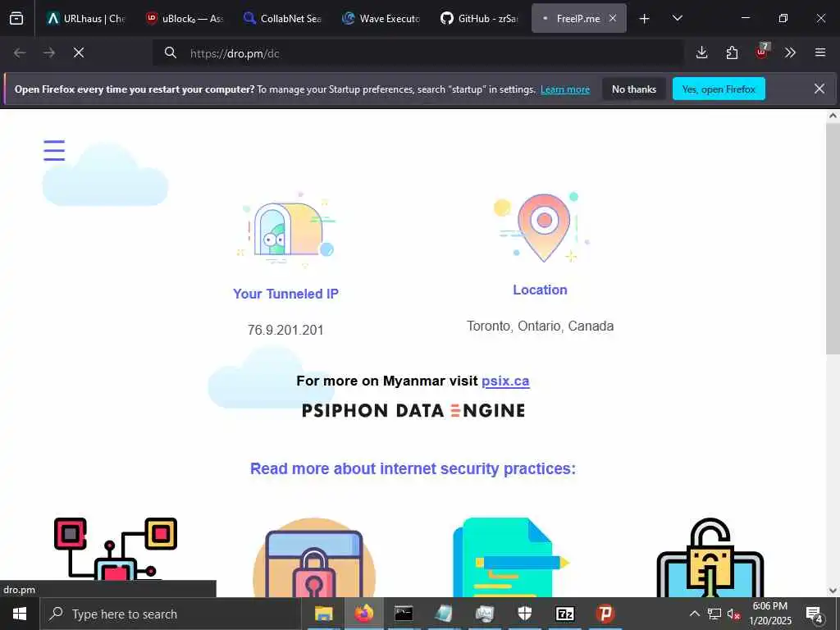The width and height of the screenshot is (840, 630).
Task: Follow the psix.ca link
Action: pyautogui.click(x=505, y=381)
